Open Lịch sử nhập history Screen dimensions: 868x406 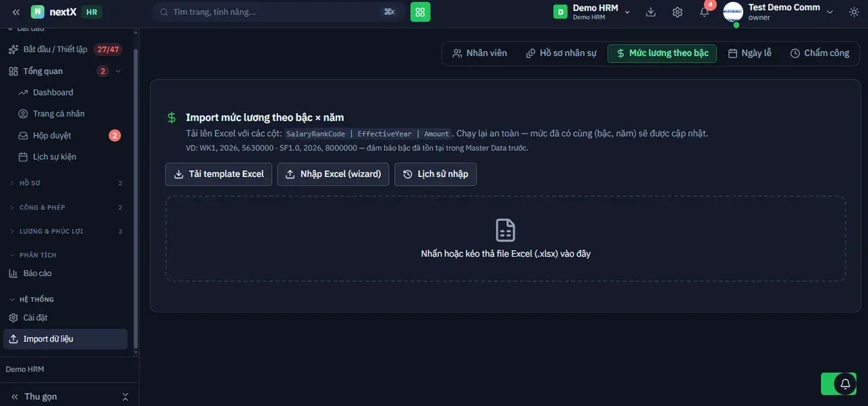tap(435, 174)
